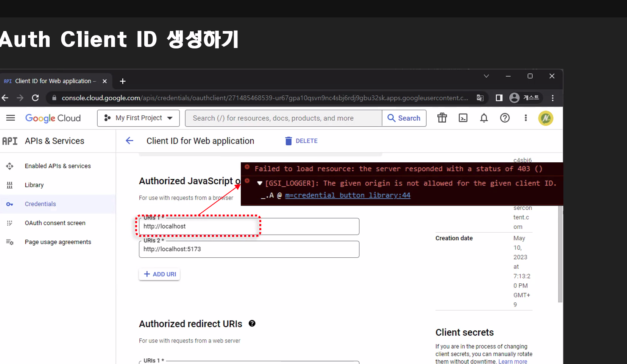Click the Google Cloud logo
The image size is (627, 364).
(x=53, y=118)
